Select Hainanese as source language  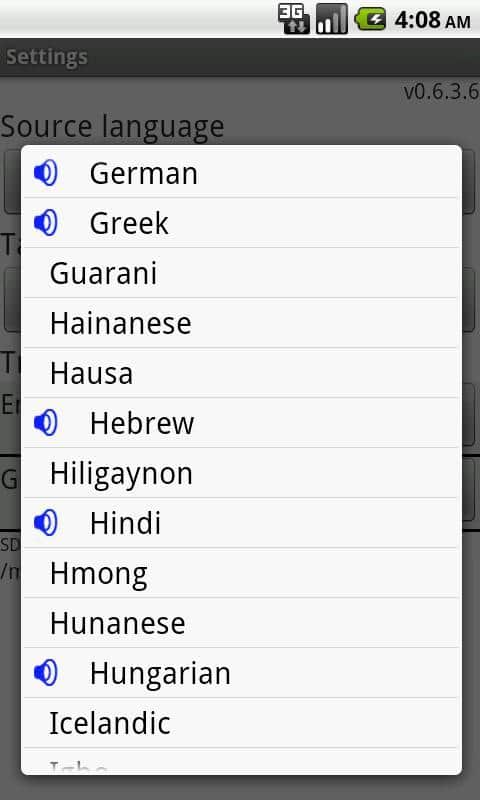[x=241, y=323]
